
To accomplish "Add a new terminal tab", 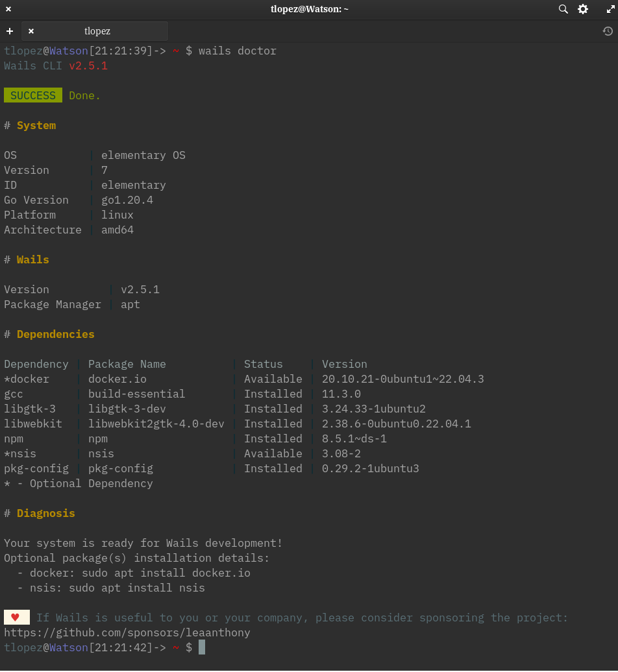I will 10,31.
